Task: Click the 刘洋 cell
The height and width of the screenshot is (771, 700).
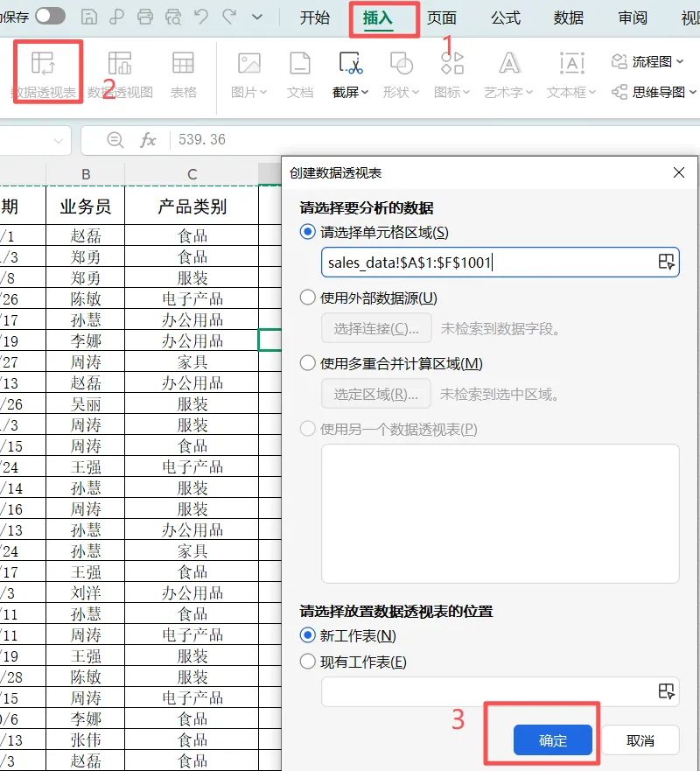Action: click(86, 593)
